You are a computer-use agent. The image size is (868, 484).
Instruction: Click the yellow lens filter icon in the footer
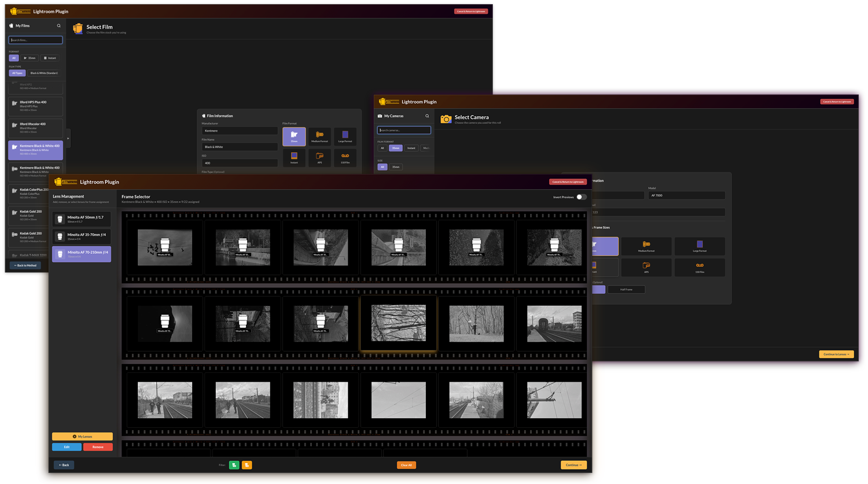(247, 464)
